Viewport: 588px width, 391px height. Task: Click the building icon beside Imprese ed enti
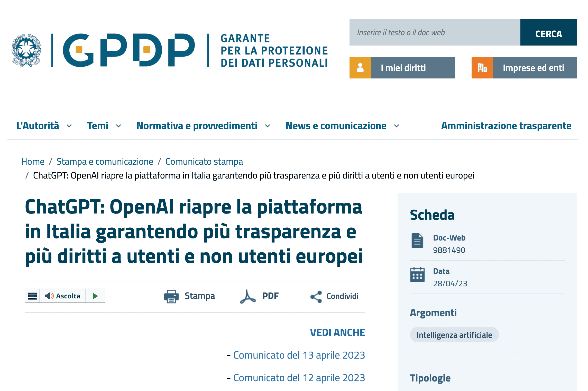(x=482, y=68)
